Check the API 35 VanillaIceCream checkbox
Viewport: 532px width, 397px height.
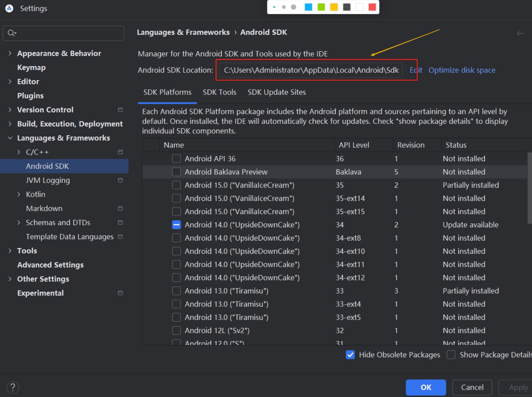(176, 185)
